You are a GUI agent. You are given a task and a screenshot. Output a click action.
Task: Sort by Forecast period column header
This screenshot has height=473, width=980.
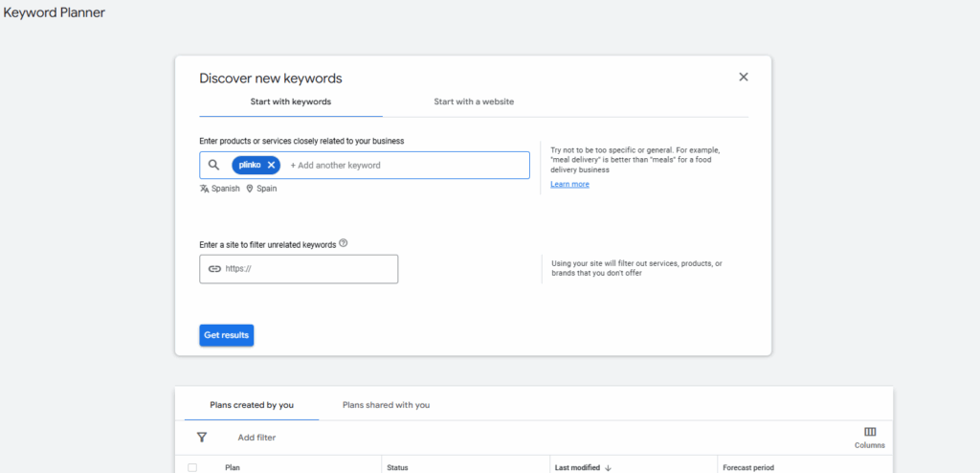click(748, 467)
